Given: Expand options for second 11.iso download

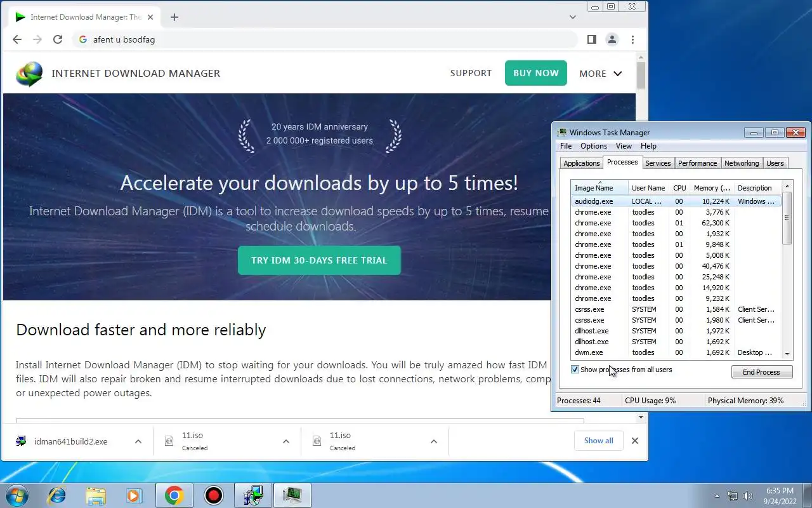Looking at the screenshot, I should point(434,441).
